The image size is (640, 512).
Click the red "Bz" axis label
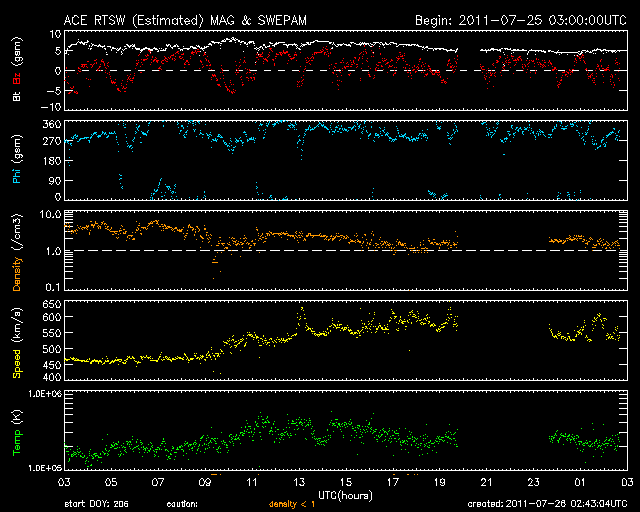[x=16, y=78]
